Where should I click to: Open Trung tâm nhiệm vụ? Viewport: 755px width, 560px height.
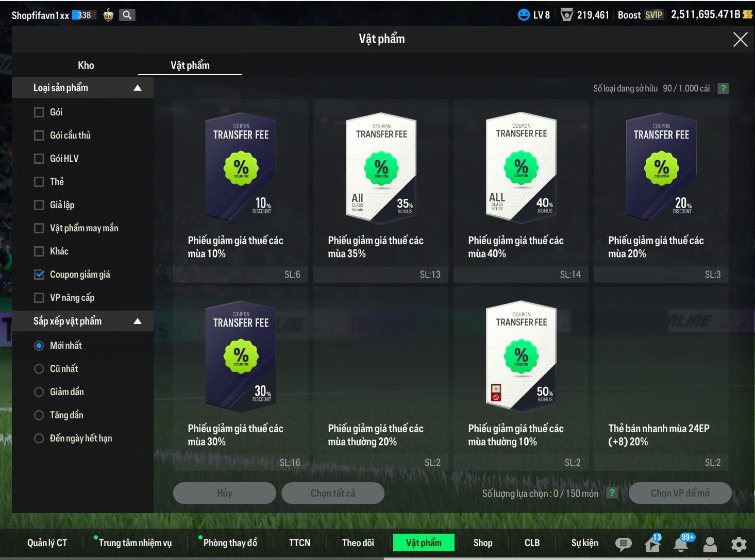point(135,543)
